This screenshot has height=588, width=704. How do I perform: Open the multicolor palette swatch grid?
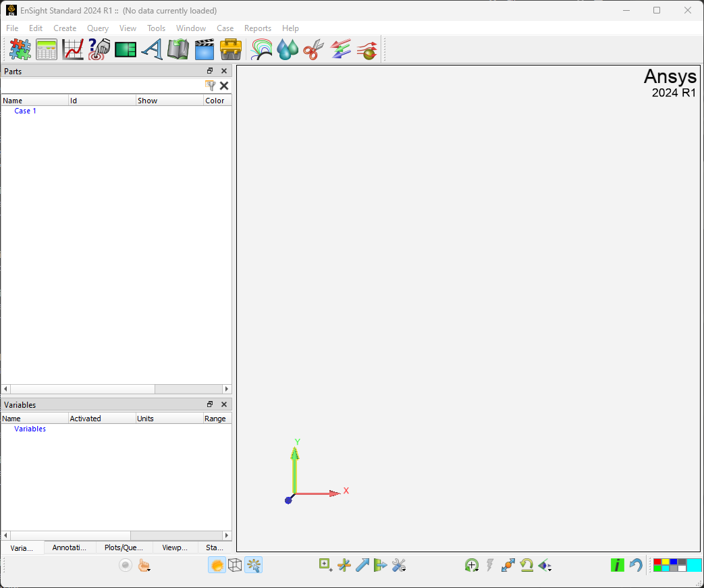coord(670,565)
